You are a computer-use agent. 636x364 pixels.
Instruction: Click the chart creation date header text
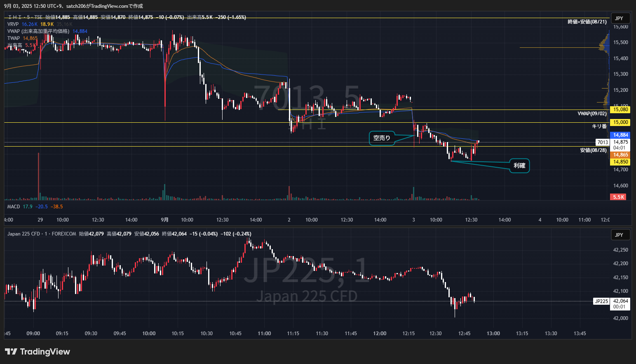73,6
